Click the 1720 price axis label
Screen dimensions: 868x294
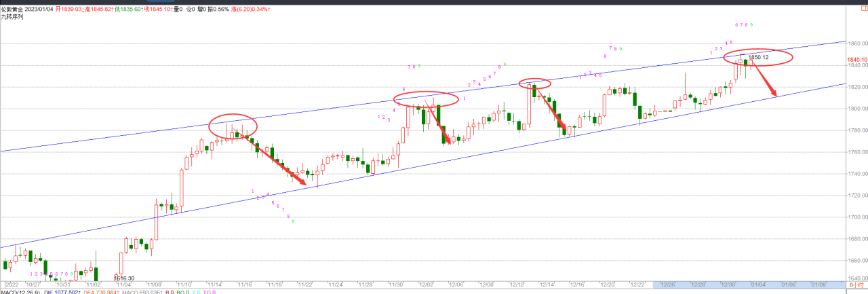click(857, 196)
